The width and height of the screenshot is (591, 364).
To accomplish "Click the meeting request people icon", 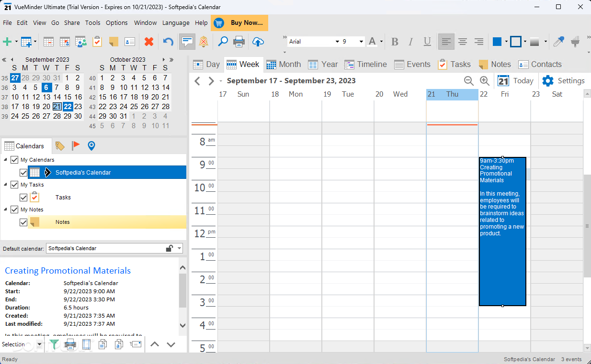I will [x=81, y=42].
